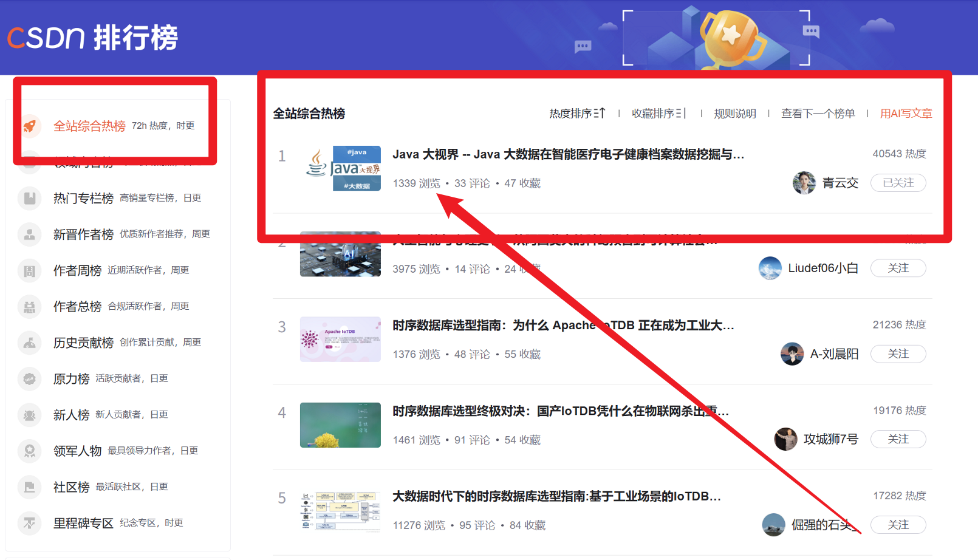Click the bookmark icon beside 热门专栏榜
The width and height of the screenshot is (978, 560).
point(30,198)
